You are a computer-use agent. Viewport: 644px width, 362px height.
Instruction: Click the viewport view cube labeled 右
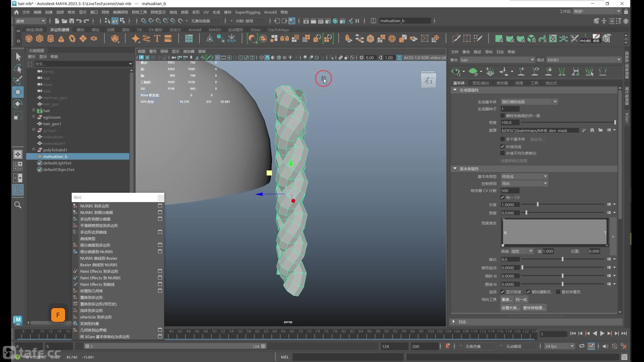click(x=428, y=80)
